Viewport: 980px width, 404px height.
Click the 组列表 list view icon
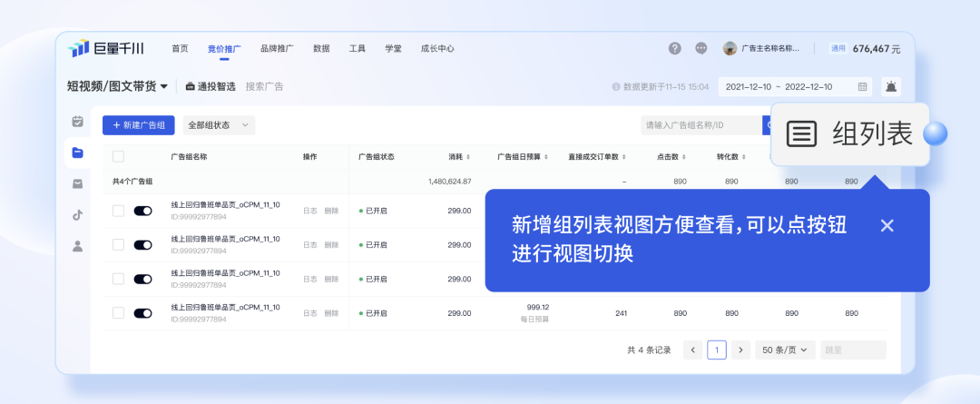coord(801,134)
